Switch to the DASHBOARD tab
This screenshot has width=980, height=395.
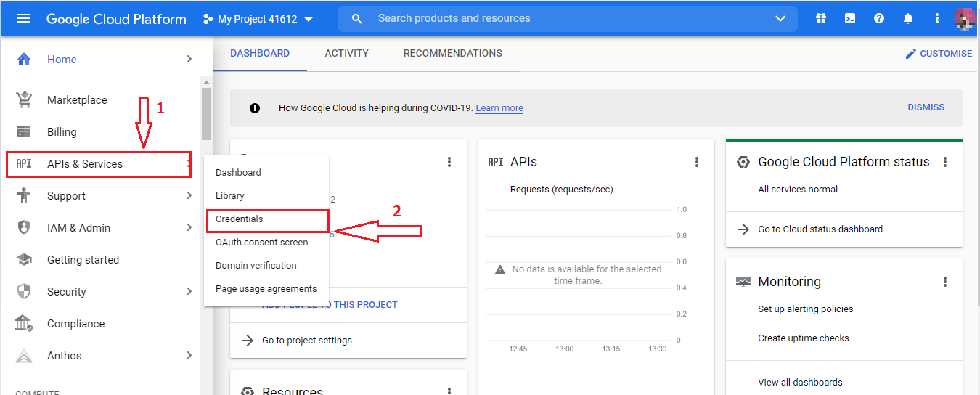tap(260, 54)
